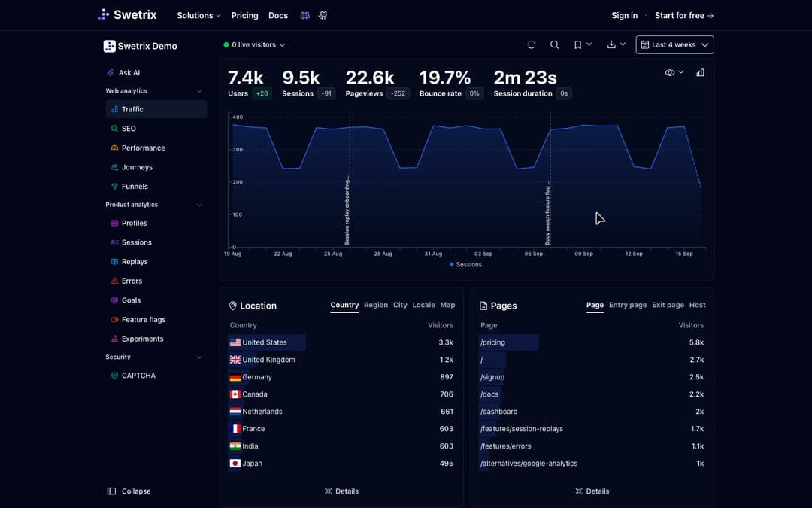
Task: Open the bookmark saved views icon
Action: (578, 45)
